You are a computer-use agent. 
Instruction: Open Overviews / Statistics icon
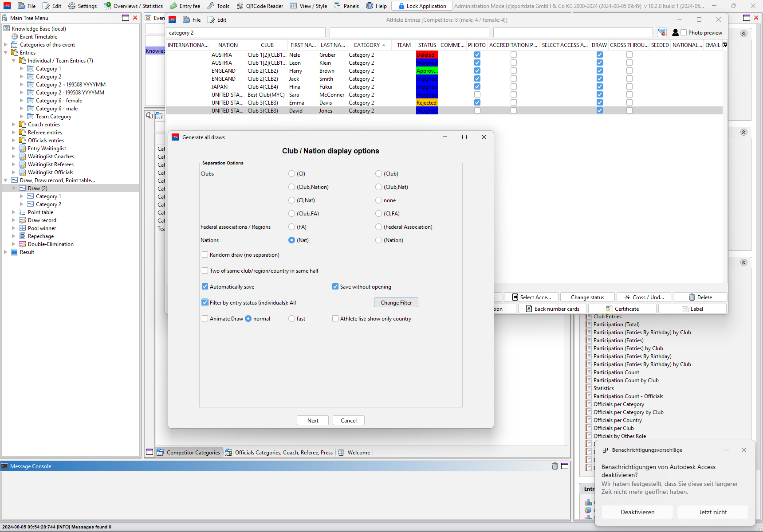tap(107, 6)
